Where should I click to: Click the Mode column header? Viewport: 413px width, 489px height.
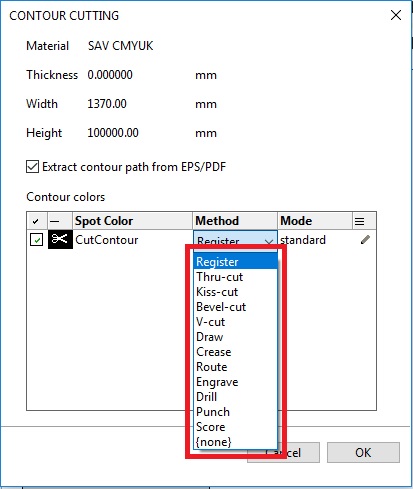(315, 221)
